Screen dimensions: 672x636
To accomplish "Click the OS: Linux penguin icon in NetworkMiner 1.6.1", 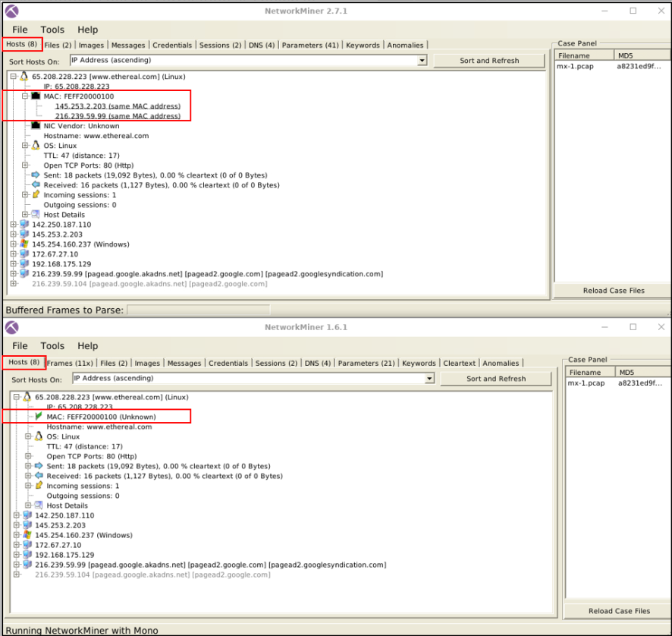I will [x=39, y=436].
